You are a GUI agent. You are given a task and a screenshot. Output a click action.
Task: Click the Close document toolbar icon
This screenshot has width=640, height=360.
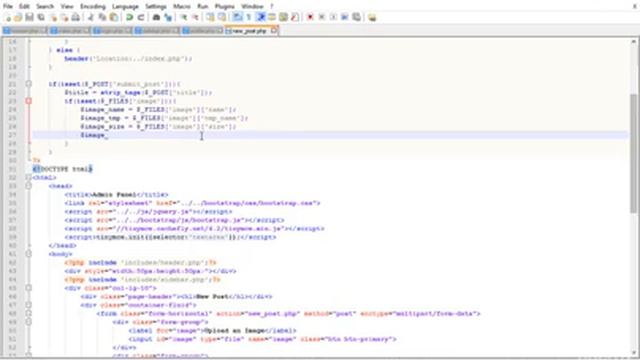tap(53, 17)
